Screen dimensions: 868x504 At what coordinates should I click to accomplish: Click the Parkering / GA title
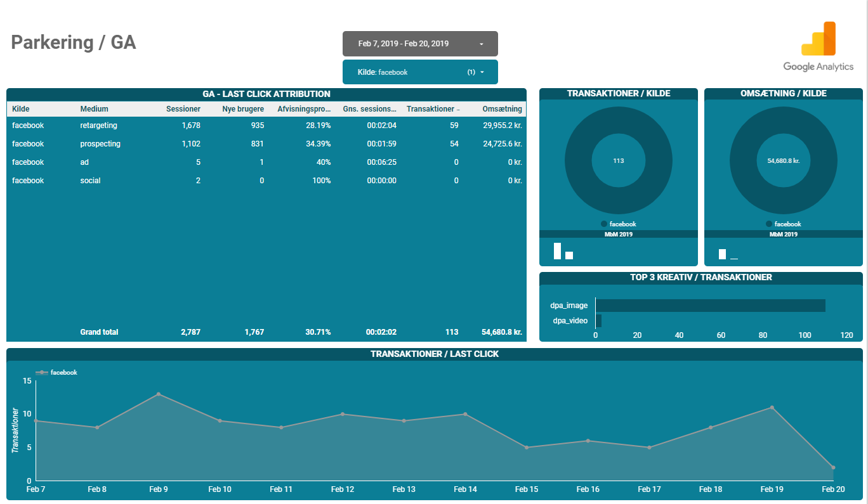pyautogui.click(x=74, y=42)
